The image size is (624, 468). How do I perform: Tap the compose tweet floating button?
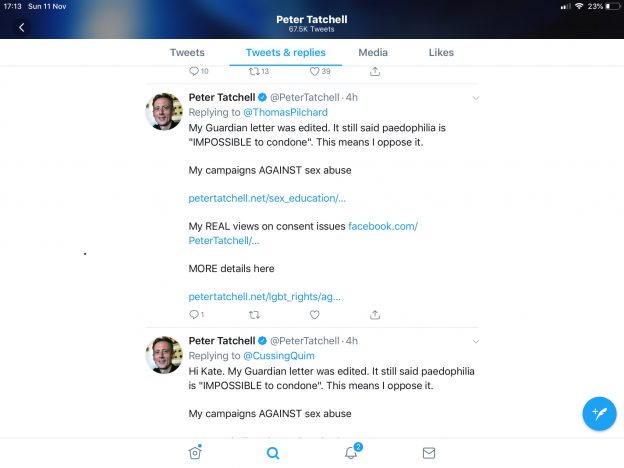click(599, 413)
